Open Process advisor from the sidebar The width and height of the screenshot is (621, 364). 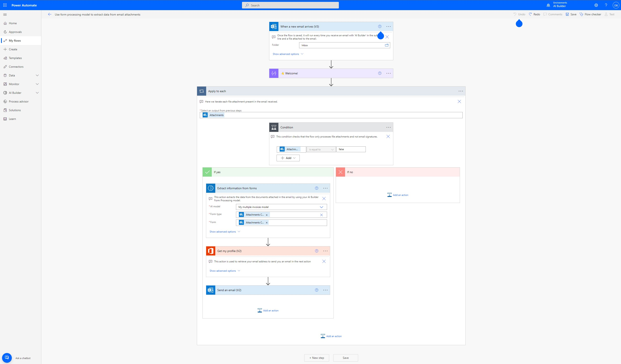(18, 101)
